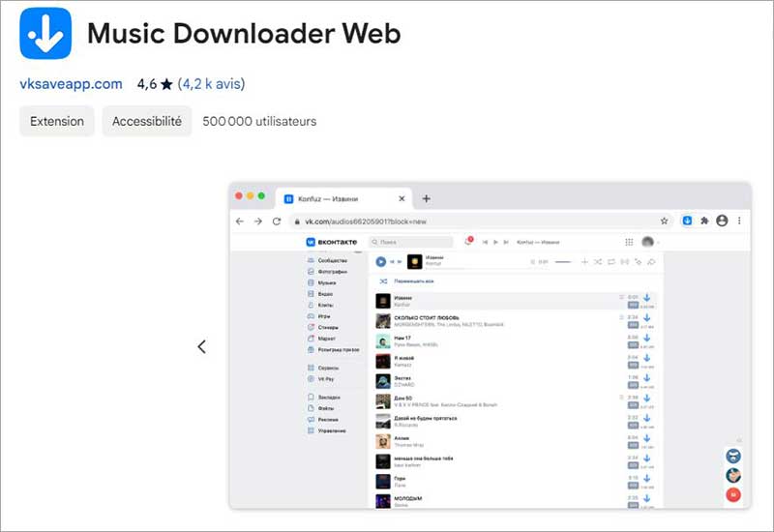Toggle repeat icon in player controls
Screen dimensions: 774x532
click(x=611, y=261)
